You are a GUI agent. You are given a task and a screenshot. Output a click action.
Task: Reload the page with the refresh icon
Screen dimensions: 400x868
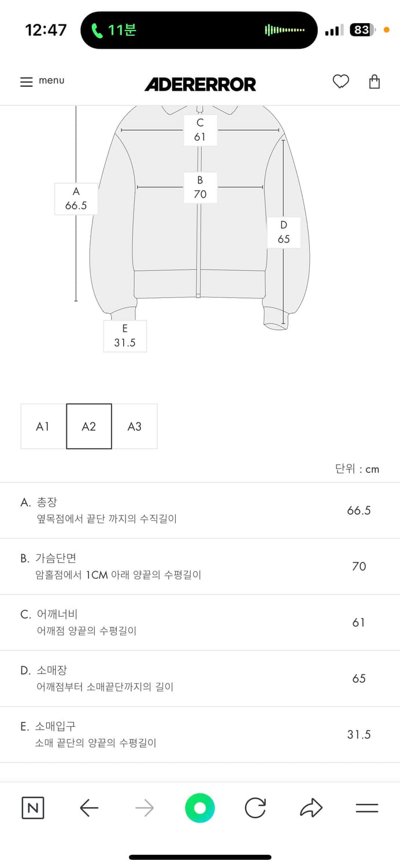coord(255,808)
